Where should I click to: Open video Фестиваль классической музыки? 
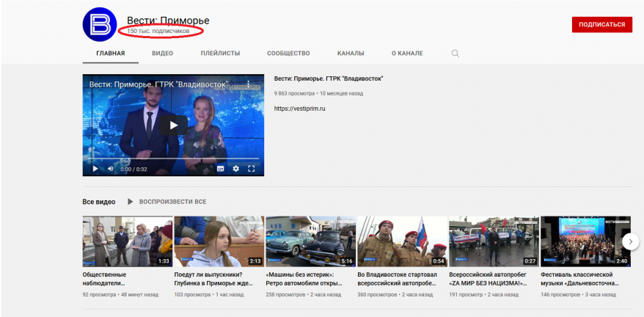pos(579,279)
